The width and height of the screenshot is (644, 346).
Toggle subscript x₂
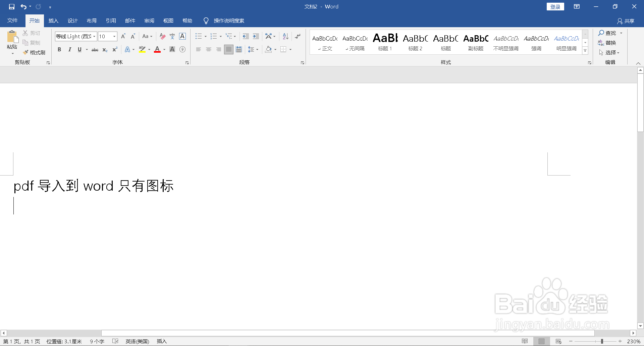tap(105, 49)
